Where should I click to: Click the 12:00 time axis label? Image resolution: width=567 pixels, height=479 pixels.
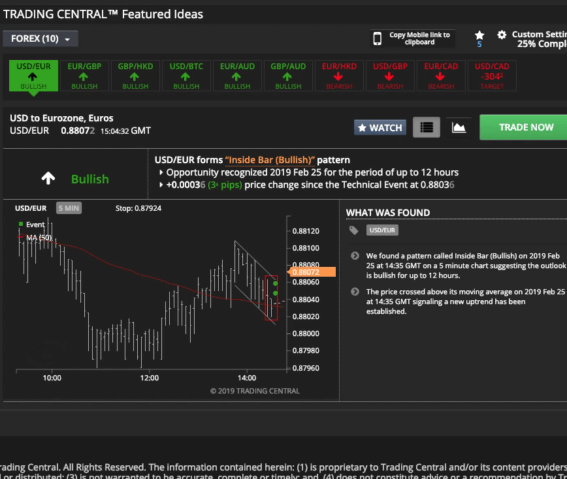pyautogui.click(x=149, y=378)
